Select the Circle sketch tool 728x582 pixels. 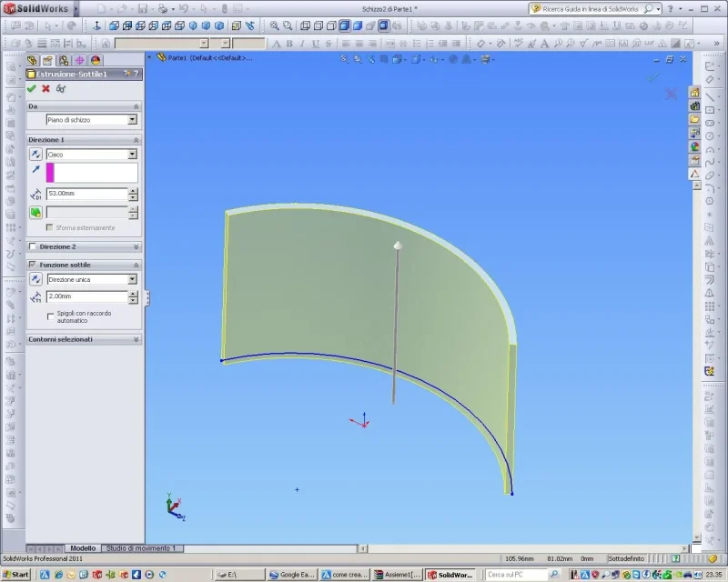coord(710,136)
